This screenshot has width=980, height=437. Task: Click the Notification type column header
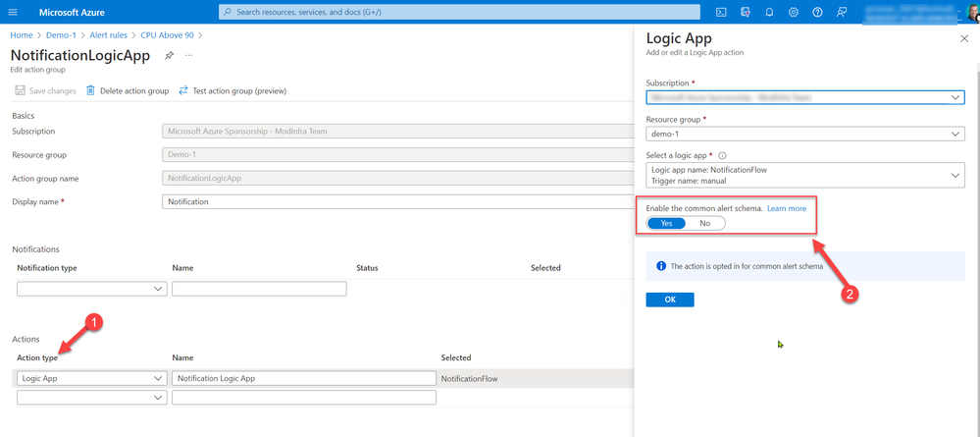pyautogui.click(x=47, y=268)
